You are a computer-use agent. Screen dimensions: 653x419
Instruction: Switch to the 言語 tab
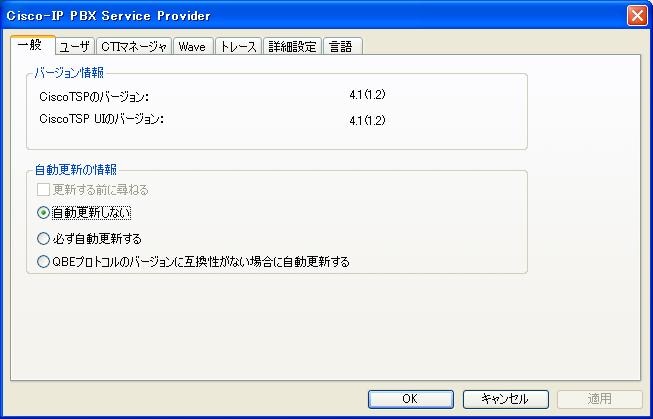tap(342, 46)
